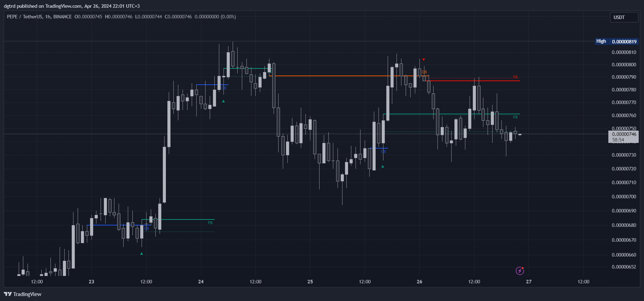Click the O0.00000745 open value

pyautogui.click(x=88, y=17)
